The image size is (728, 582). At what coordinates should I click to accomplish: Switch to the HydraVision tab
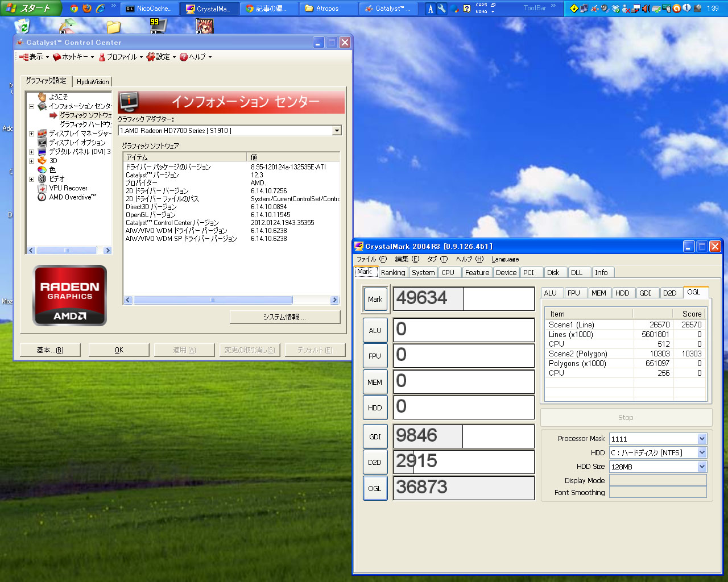(x=93, y=82)
